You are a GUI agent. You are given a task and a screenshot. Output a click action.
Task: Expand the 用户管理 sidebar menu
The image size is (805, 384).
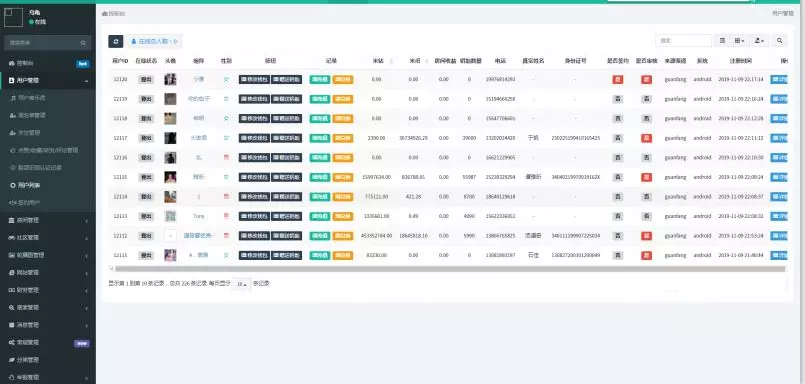tap(48, 81)
